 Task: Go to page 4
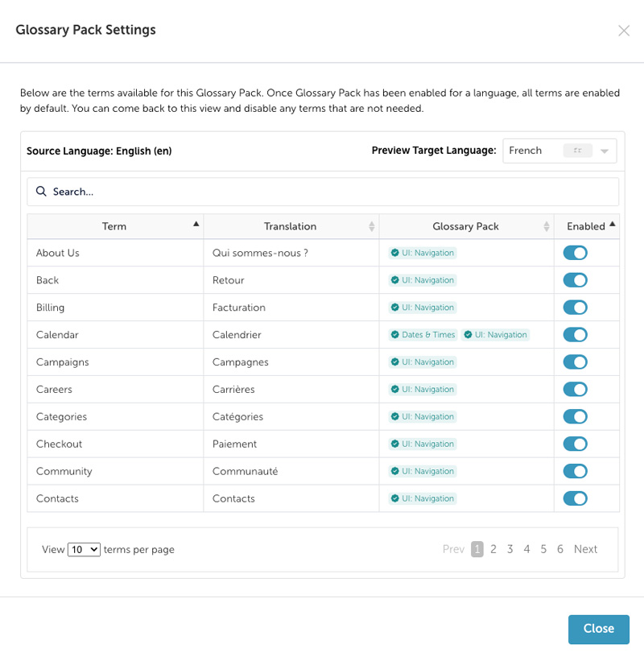(526, 549)
